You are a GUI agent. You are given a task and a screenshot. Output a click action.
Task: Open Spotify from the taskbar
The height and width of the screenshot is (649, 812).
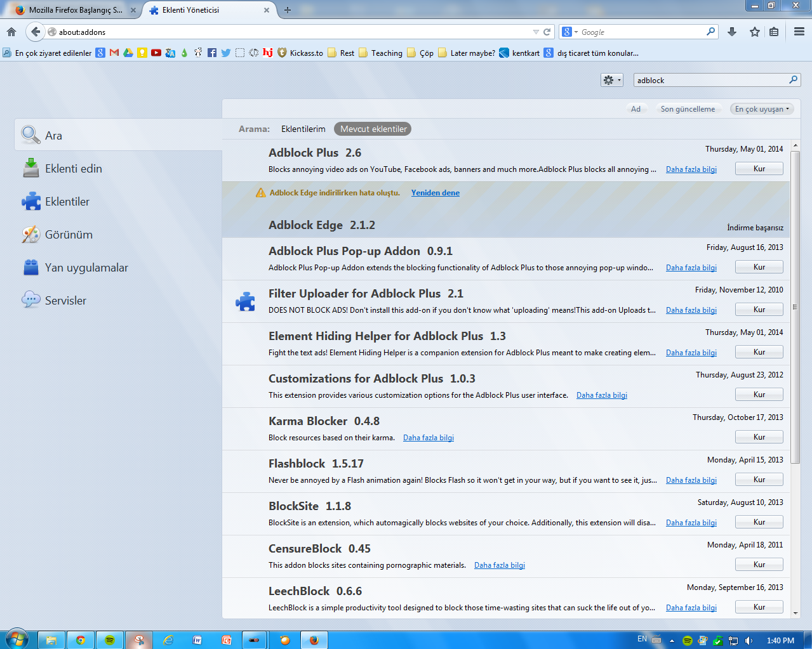tap(110, 640)
